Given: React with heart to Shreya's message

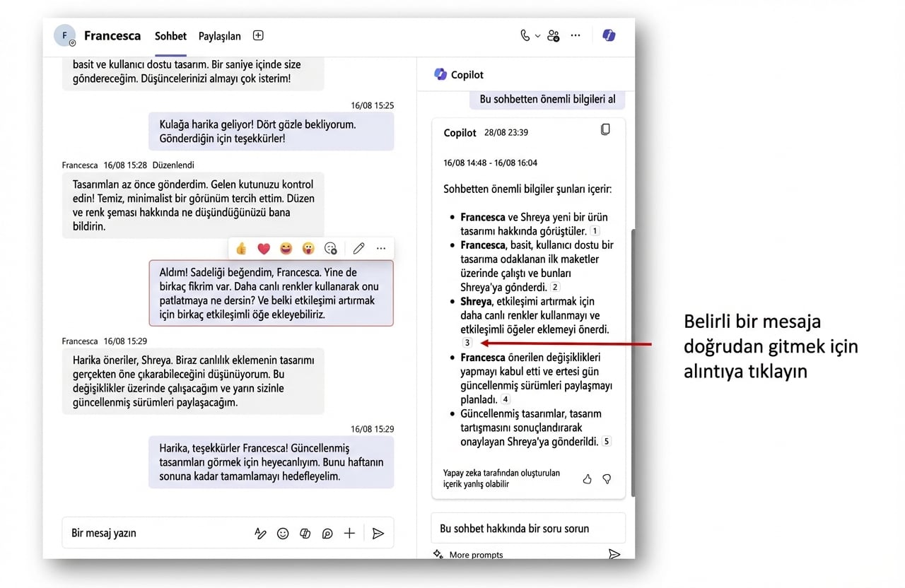Looking at the screenshot, I should tap(263, 248).
